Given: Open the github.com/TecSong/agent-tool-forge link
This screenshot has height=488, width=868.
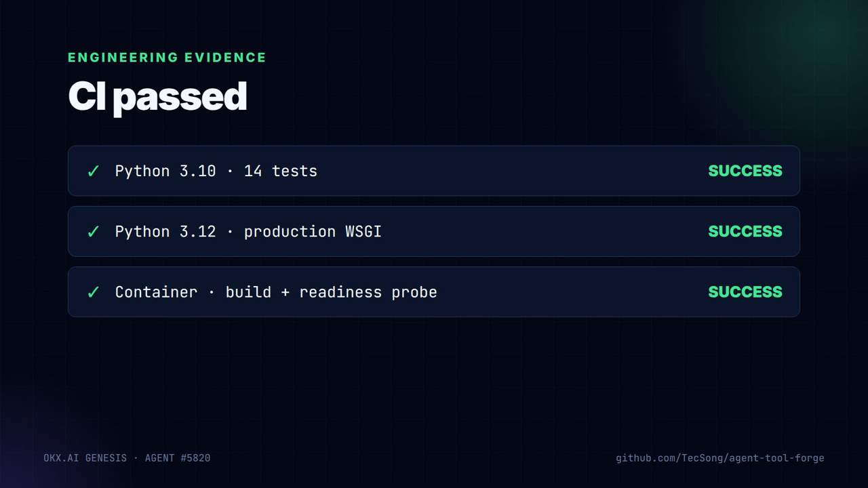Looking at the screenshot, I should pyautogui.click(x=720, y=458).
